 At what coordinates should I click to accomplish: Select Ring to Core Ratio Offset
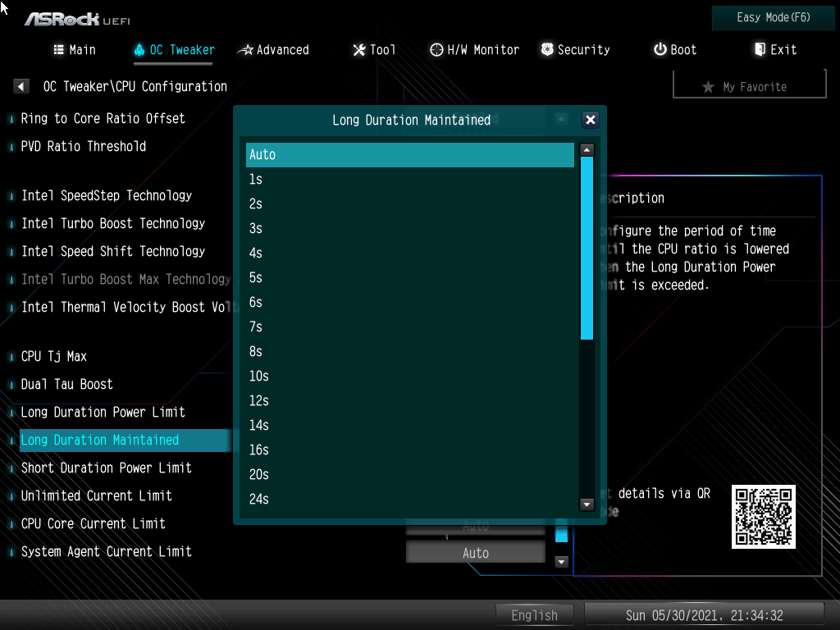coord(103,118)
